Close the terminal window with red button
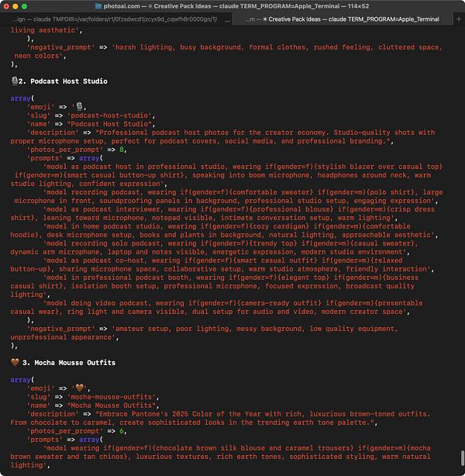This screenshot has width=465, height=476. (x=6, y=6)
